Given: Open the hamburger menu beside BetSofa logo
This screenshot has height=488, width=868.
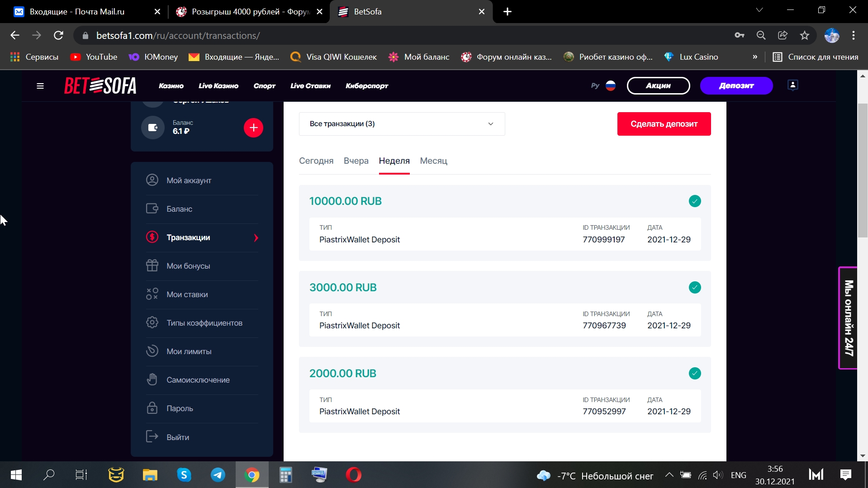Looking at the screenshot, I should point(40,86).
